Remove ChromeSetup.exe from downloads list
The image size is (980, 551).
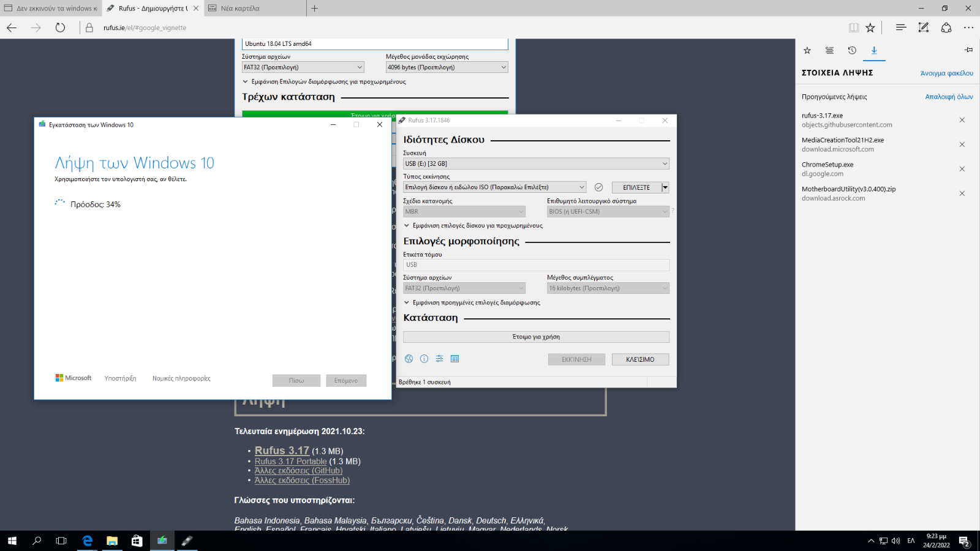tap(962, 169)
